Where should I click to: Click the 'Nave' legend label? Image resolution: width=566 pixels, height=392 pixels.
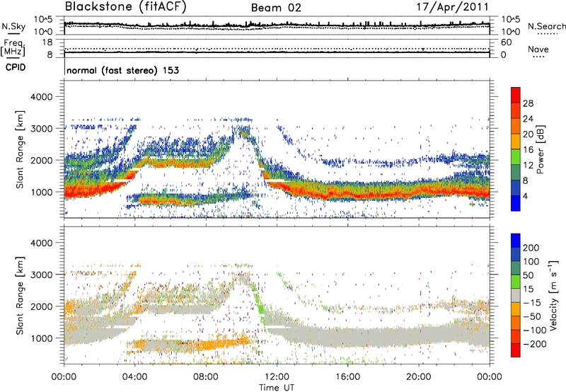click(538, 49)
